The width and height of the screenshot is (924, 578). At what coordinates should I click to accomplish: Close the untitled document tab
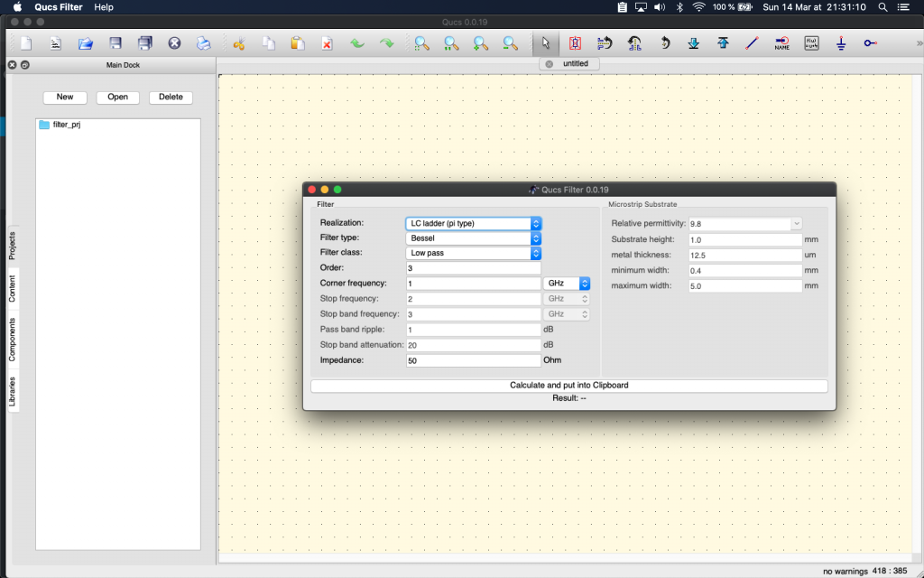click(550, 64)
